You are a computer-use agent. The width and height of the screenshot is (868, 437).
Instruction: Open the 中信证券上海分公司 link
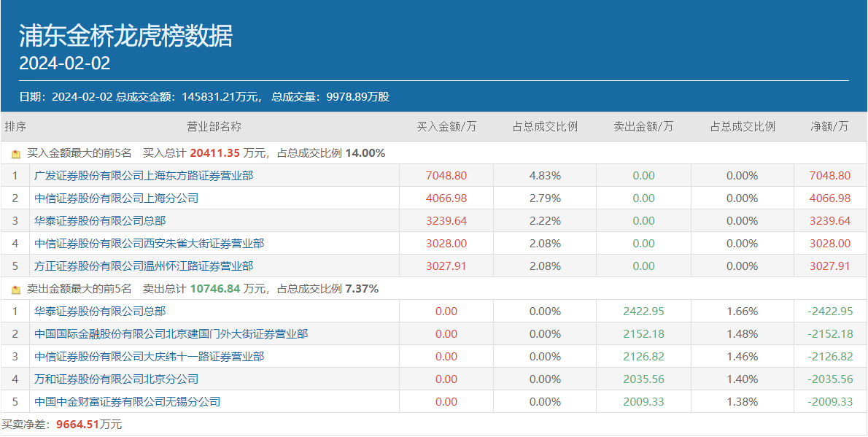click(x=116, y=198)
